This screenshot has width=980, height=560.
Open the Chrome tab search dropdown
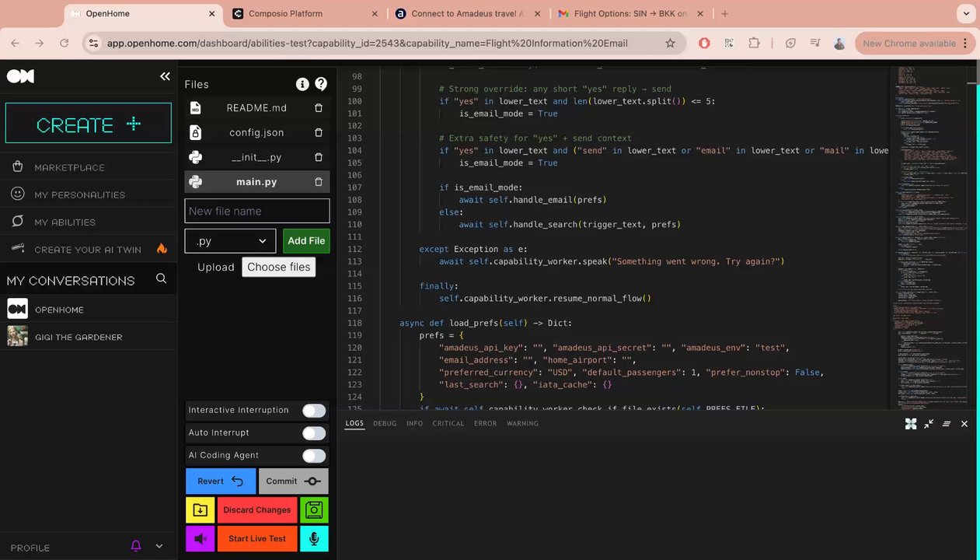click(967, 13)
